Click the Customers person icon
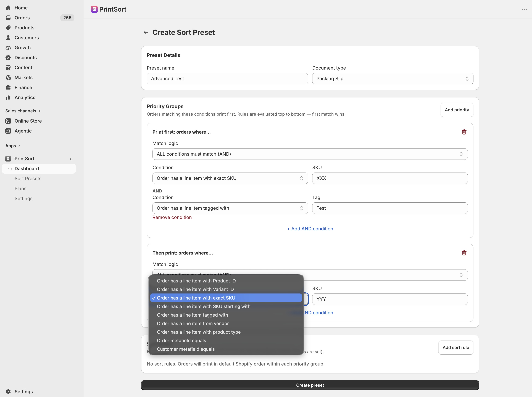 (8, 38)
